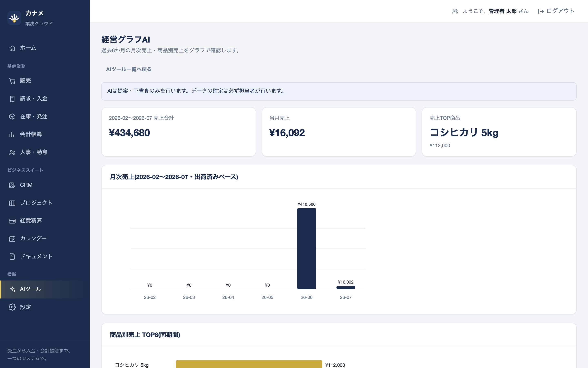This screenshot has height=368, width=588.
Task: Open ホーム in the sidebar
Action: [45, 48]
